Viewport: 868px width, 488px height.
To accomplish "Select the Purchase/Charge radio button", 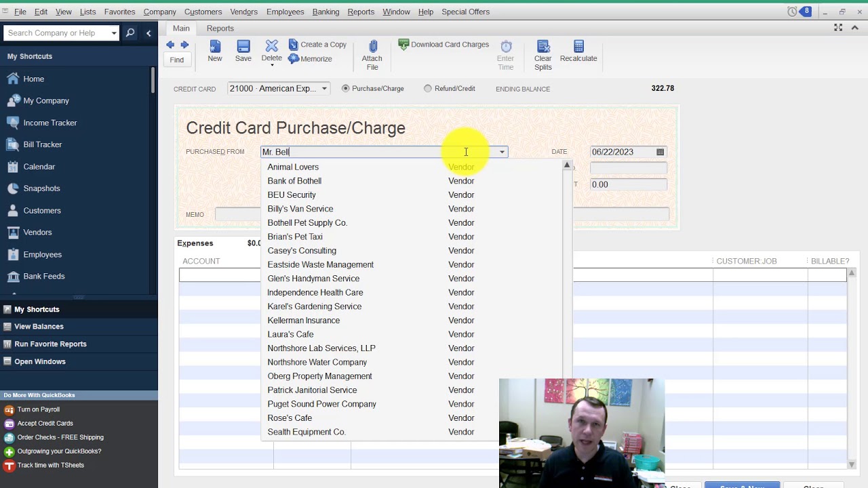I will point(346,88).
